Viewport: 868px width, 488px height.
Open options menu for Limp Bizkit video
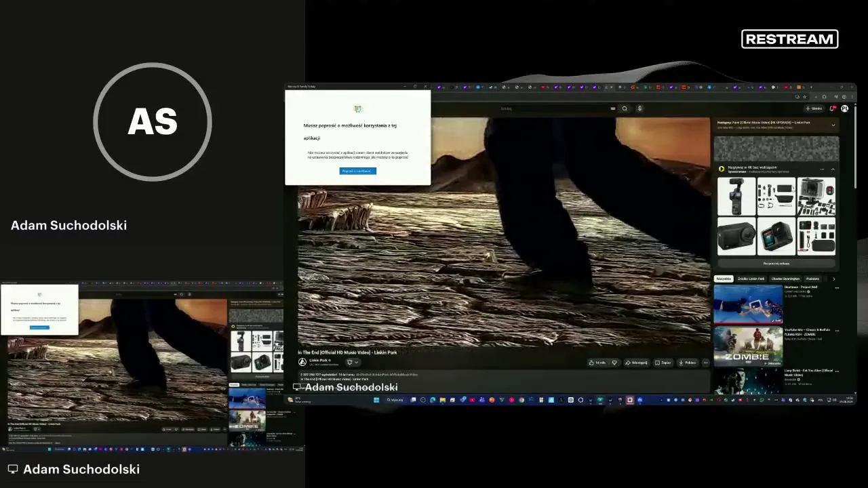(x=837, y=373)
